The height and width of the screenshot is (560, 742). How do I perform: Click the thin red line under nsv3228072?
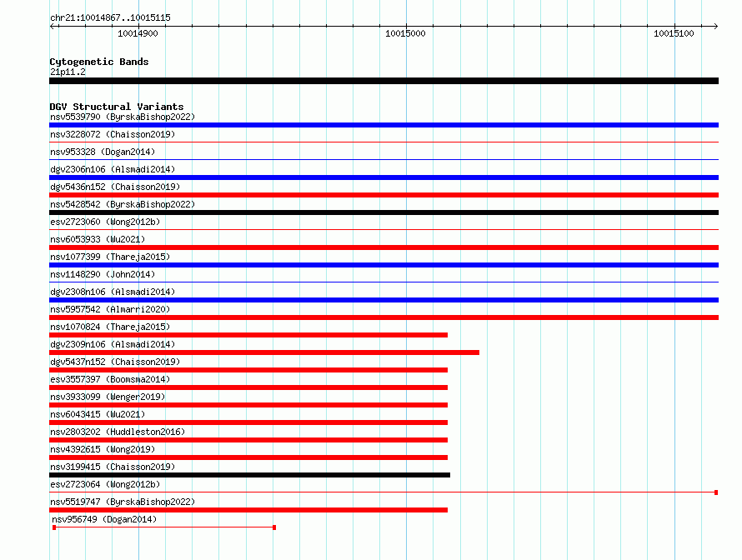384,142
